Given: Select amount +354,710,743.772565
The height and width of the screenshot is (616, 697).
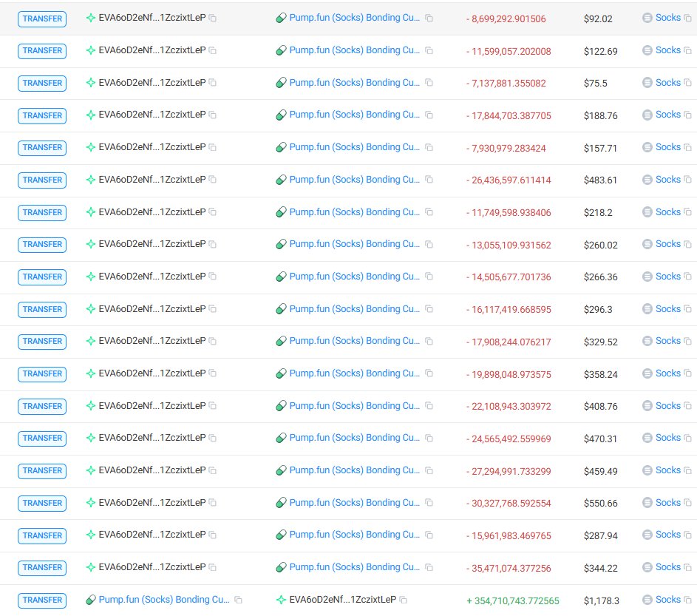Looking at the screenshot, I should [512, 601].
